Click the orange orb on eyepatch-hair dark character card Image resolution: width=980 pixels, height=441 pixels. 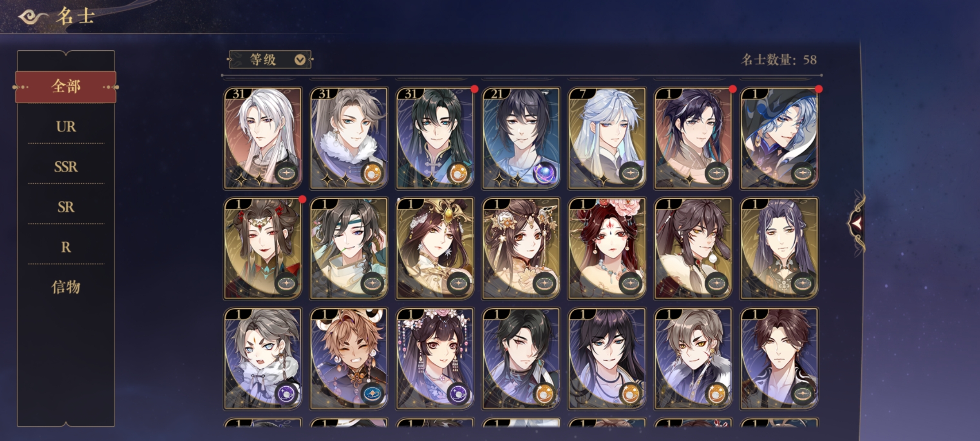pos(545,394)
